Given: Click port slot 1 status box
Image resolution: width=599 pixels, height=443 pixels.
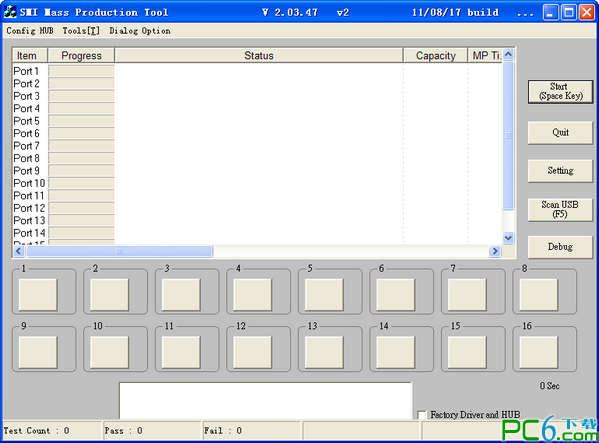Looking at the screenshot, I should pyautogui.click(x=38, y=294).
